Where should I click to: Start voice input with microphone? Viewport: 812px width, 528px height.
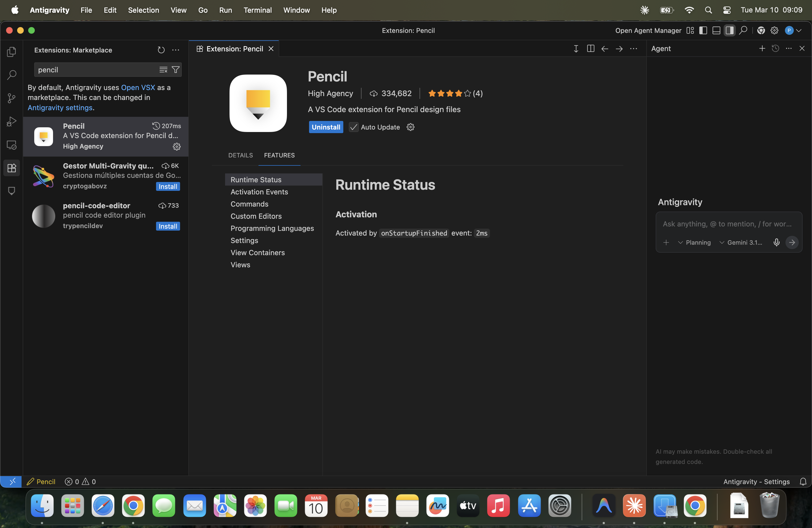(x=777, y=242)
